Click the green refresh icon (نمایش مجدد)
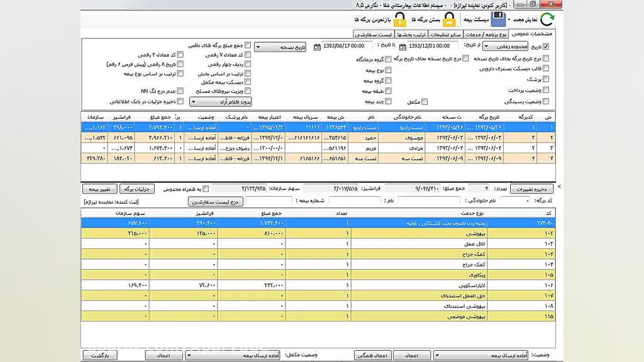The width and height of the screenshot is (644, 362). coord(548,19)
